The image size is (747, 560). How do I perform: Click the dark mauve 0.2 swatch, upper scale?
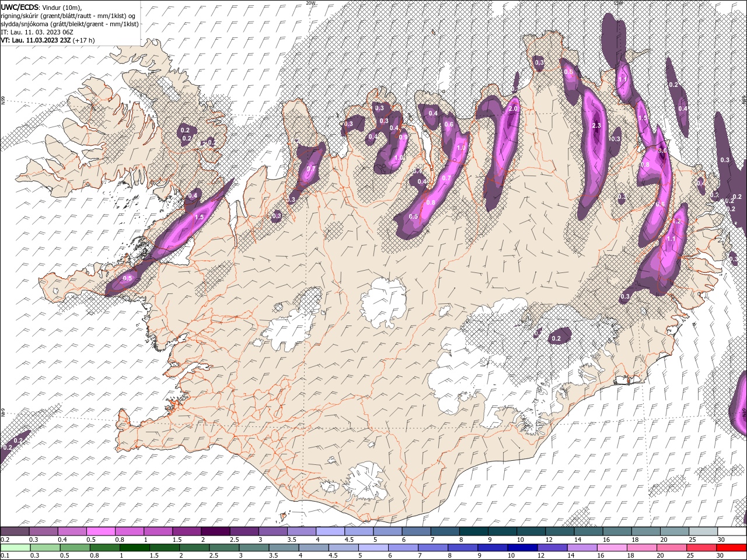(15, 531)
